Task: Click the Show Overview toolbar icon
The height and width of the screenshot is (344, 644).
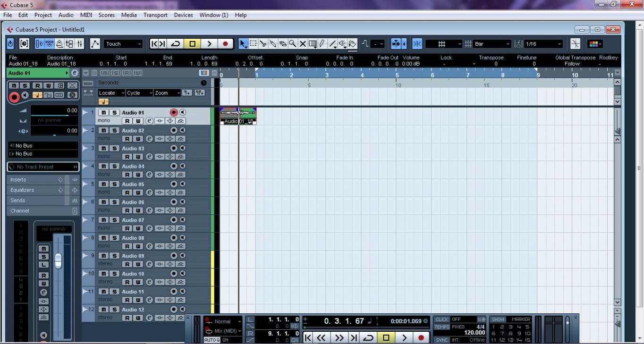Action: [59, 44]
